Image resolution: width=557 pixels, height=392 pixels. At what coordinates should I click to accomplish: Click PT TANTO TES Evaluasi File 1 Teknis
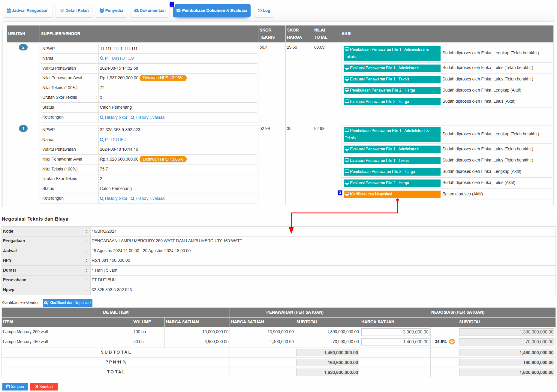392,79
